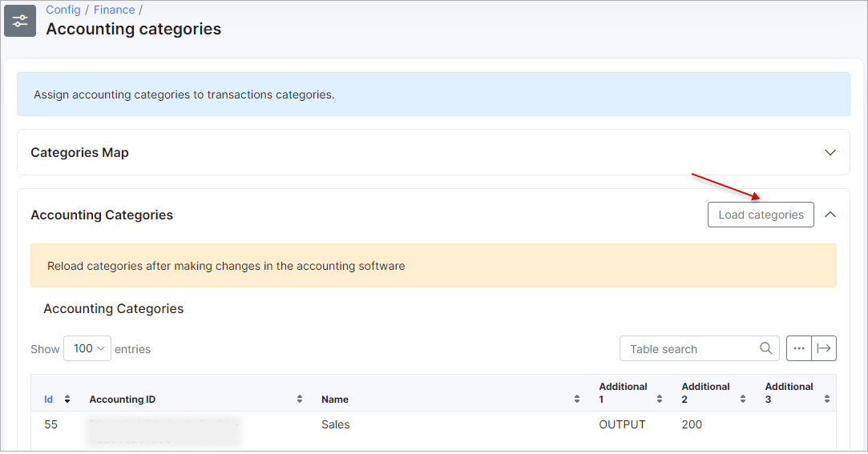Image resolution: width=868 pixels, height=454 pixels.
Task: Click the Categories Map heading
Action: [79, 153]
